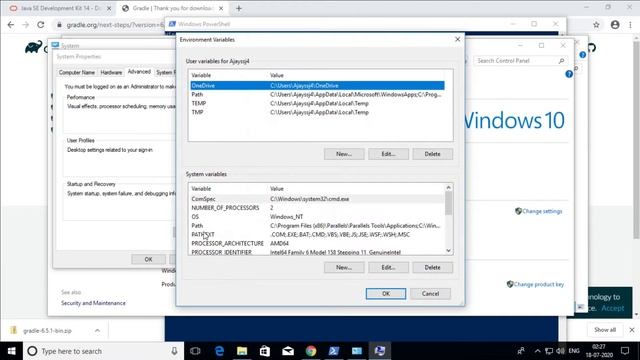Switch to PowerShell from the taskbar
The height and width of the screenshot is (360, 640).
(x=334, y=351)
